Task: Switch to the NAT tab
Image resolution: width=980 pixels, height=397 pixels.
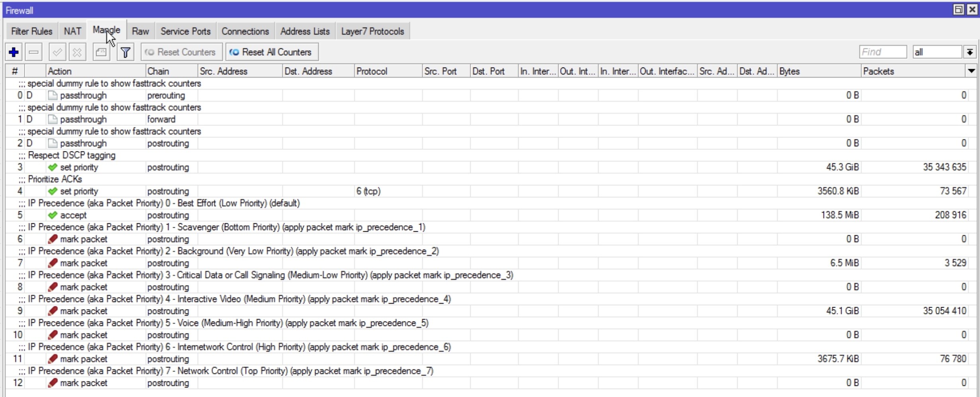Action: pos(72,31)
